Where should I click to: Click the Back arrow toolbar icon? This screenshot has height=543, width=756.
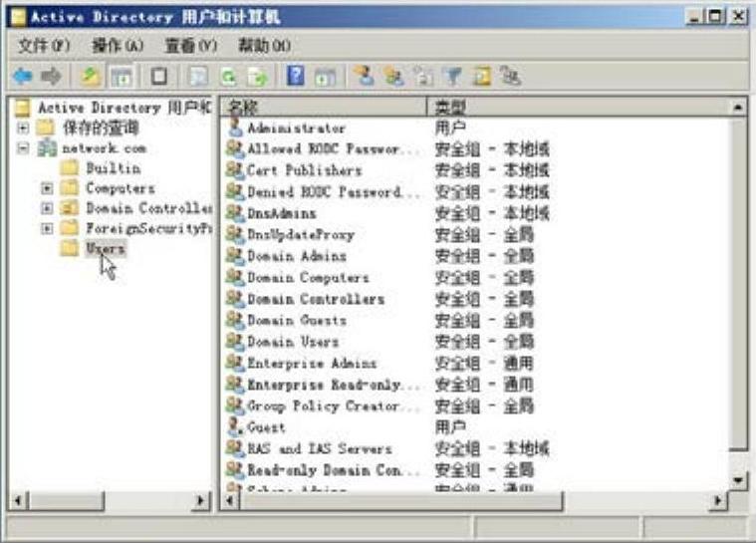pos(23,76)
